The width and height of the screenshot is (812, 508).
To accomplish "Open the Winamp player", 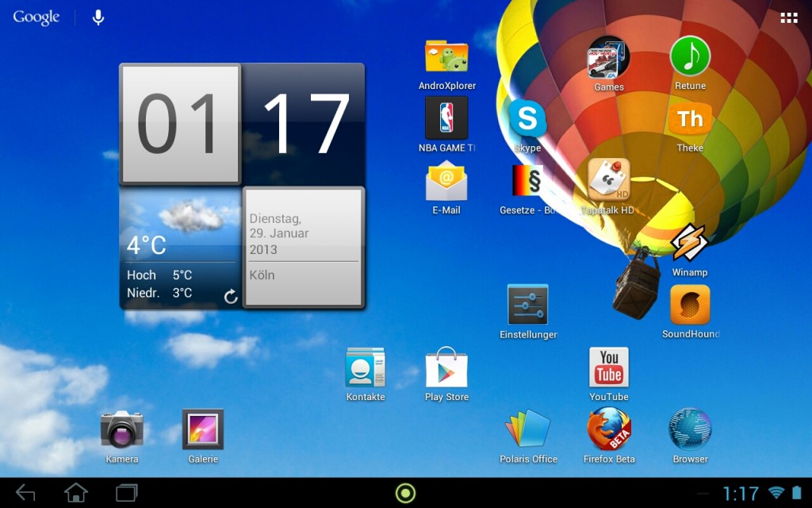I will [689, 243].
